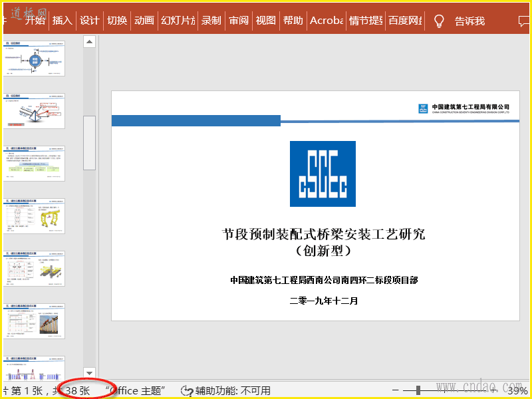Select the slide thumbnail with green boxes
The image size is (532, 399).
tap(34, 164)
